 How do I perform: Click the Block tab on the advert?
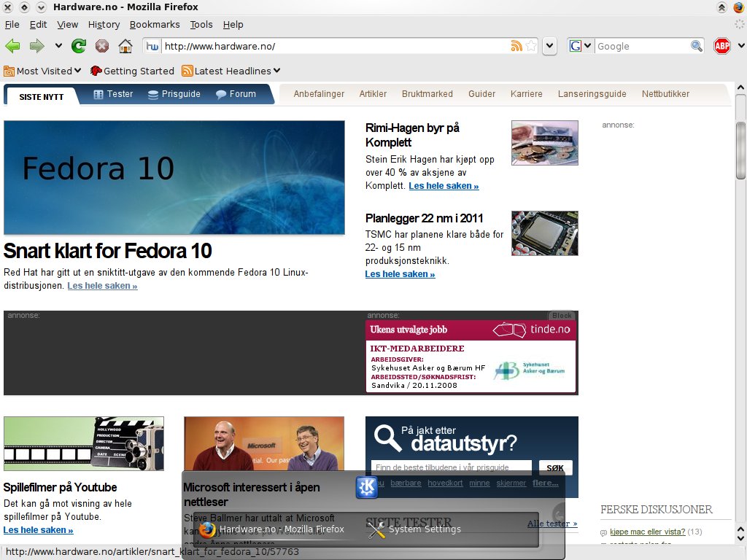click(562, 315)
